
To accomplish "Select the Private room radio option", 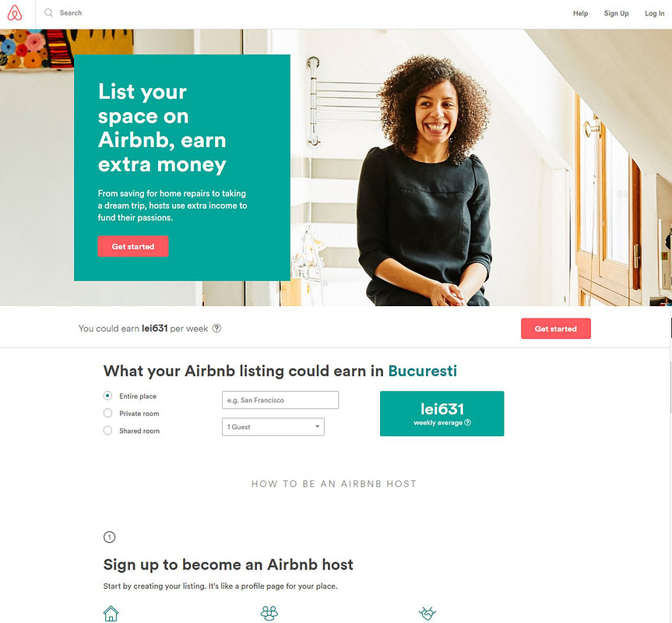I will [107, 413].
